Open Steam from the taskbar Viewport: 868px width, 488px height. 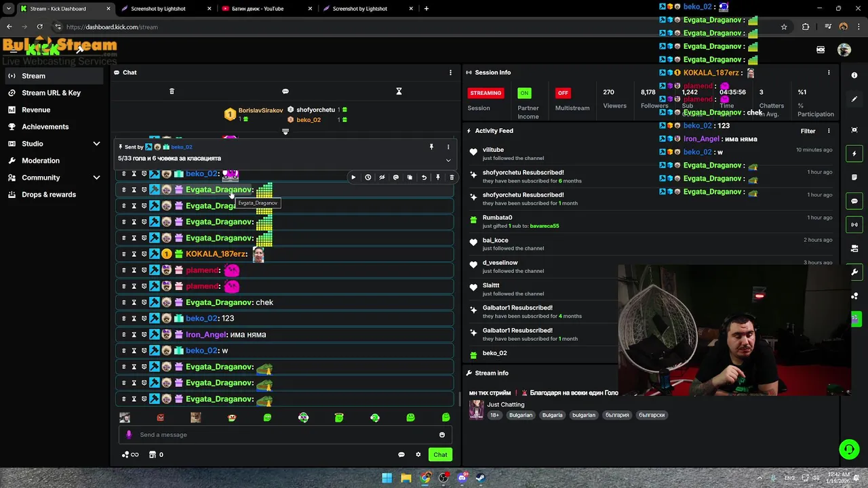click(x=480, y=478)
